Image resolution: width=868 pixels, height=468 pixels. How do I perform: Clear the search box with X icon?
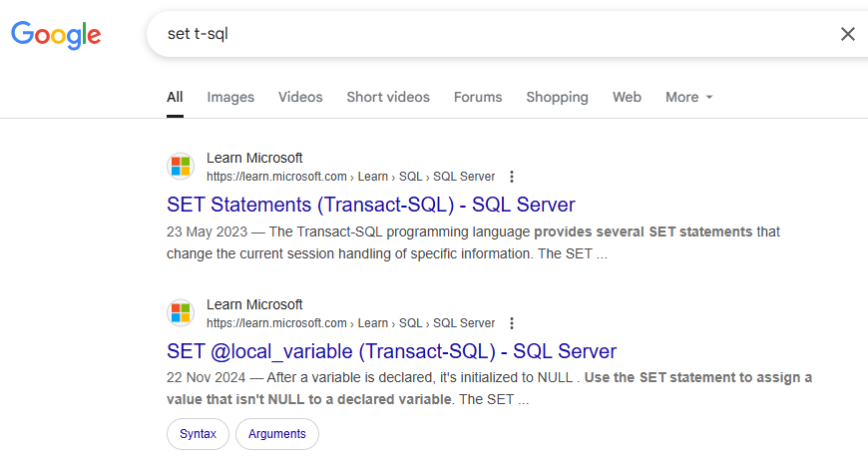[x=847, y=34]
